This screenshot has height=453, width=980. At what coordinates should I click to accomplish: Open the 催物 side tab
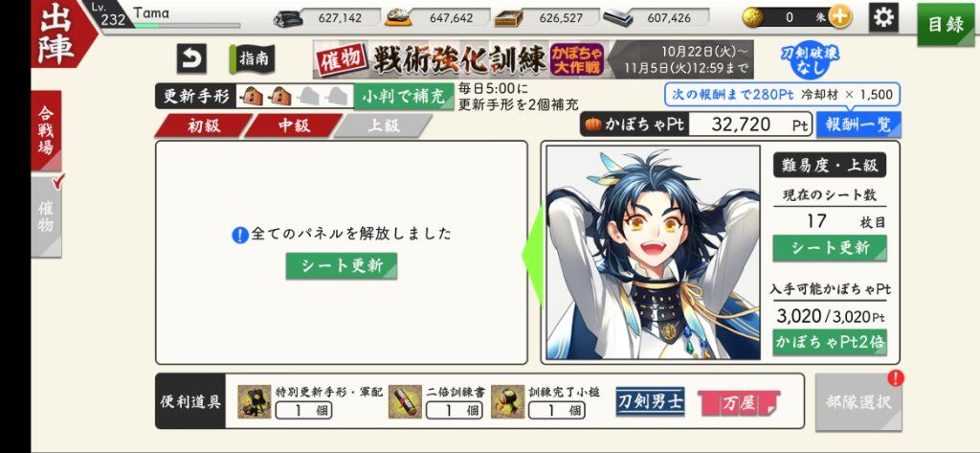click(x=46, y=215)
